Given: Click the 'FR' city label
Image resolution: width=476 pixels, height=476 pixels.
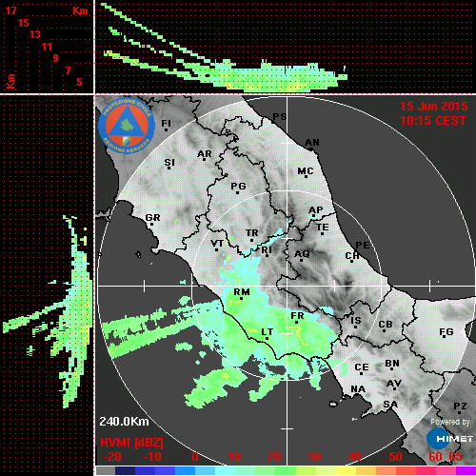Looking at the screenshot, I should click(297, 316).
